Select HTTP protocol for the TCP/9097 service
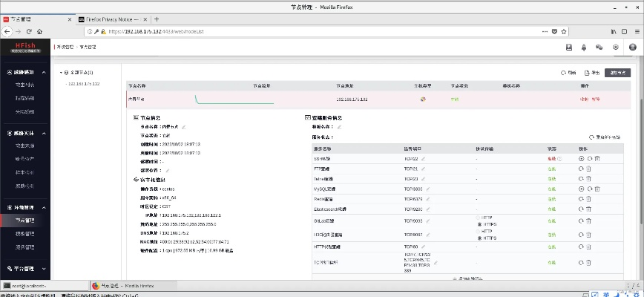 pyautogui.click(x=479, y=231)
